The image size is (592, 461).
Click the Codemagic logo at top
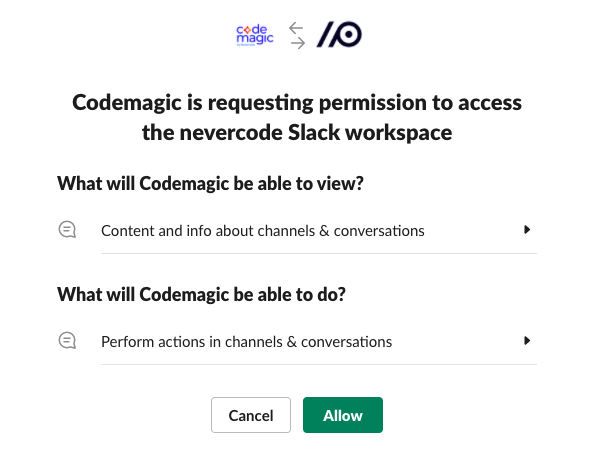tap(255, 35)
